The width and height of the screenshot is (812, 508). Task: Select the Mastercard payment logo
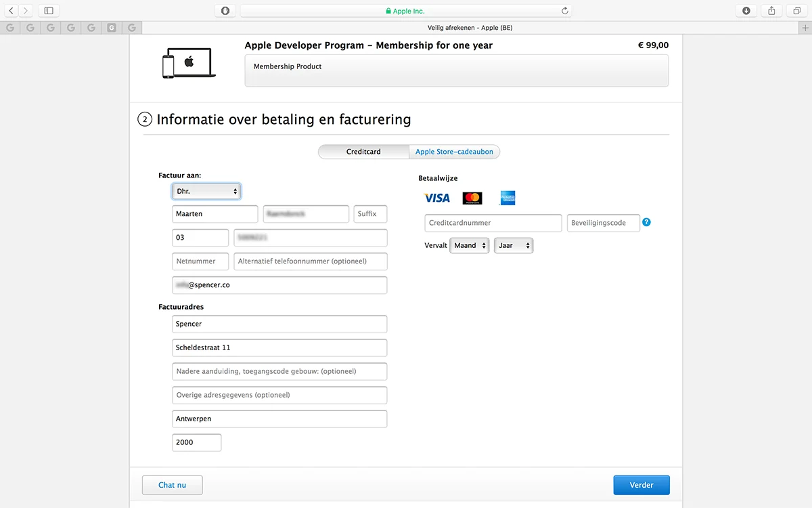tap(472, 198)
